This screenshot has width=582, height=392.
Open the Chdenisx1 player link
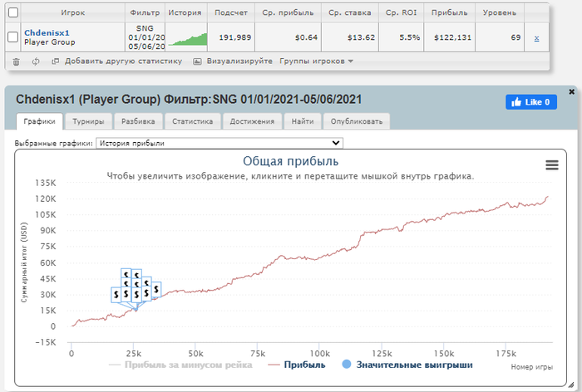[47, 32]
